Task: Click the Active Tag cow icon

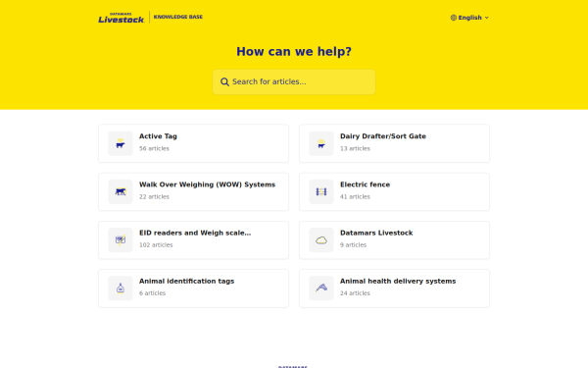Action: [121, 143]
